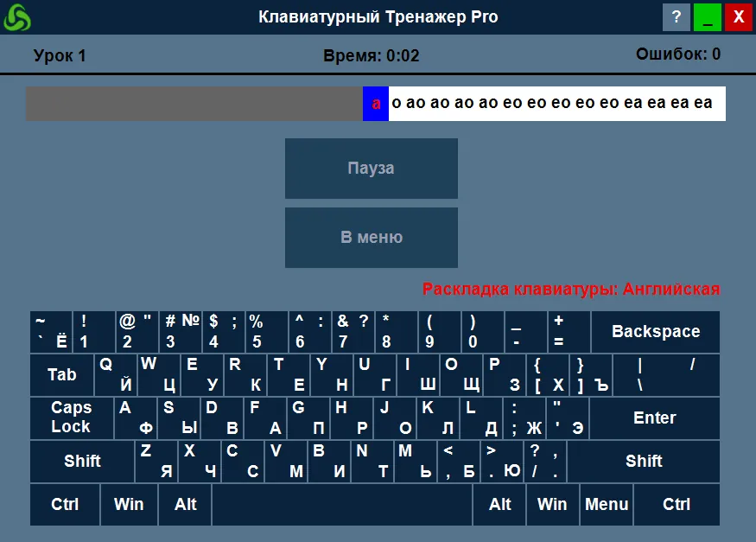Return to menu via В меню button
The image size is (756, 542).
click(x=372, y=237)
